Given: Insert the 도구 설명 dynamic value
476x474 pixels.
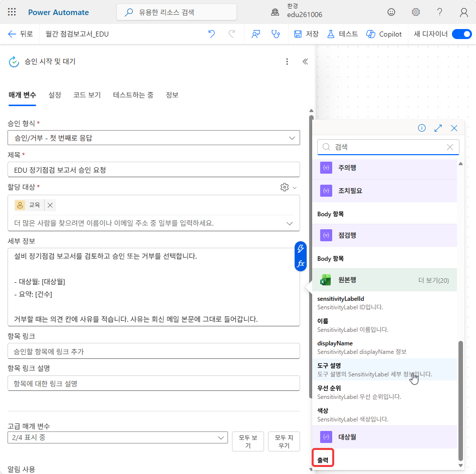Looking at the screenshot, I should click(385, 370).
